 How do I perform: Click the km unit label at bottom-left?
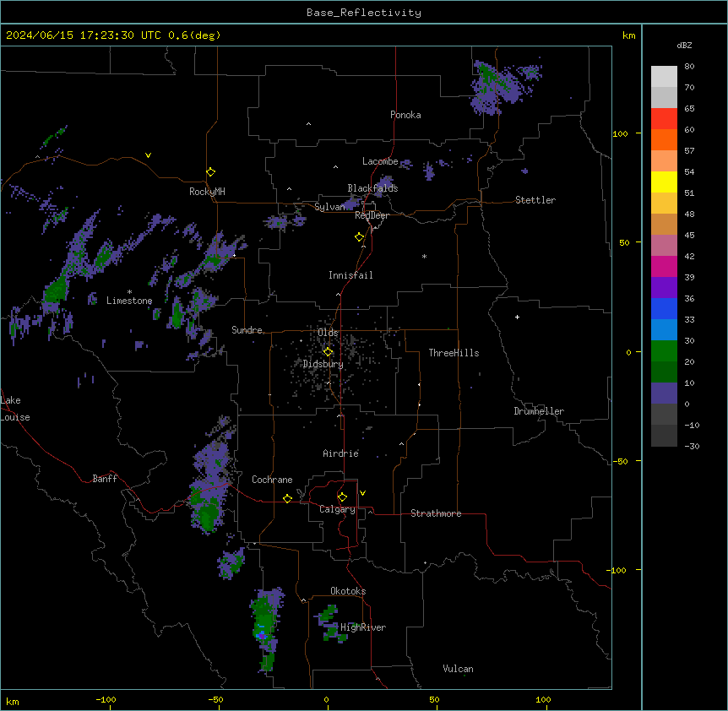tap(13, 701)
